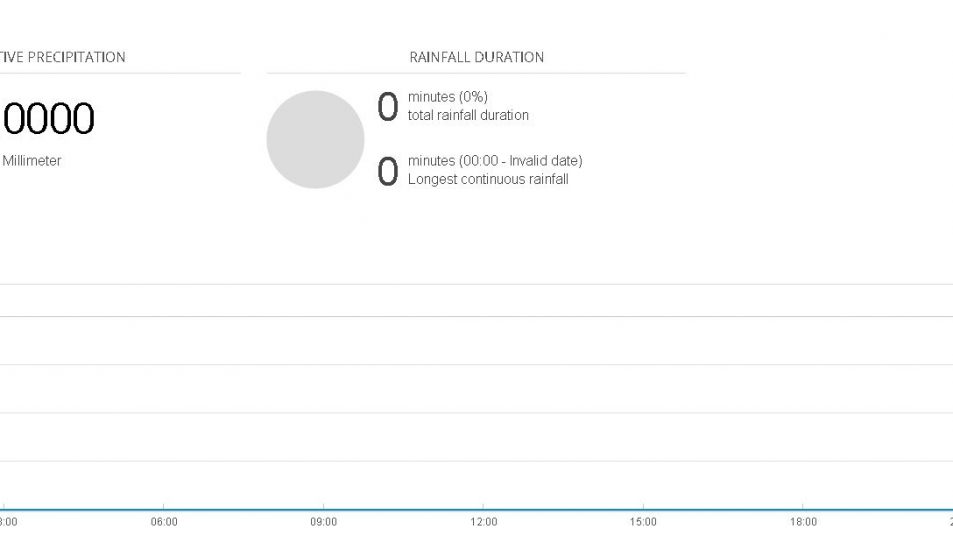Click the Rainfall Duration section heading

click(476, 57)
